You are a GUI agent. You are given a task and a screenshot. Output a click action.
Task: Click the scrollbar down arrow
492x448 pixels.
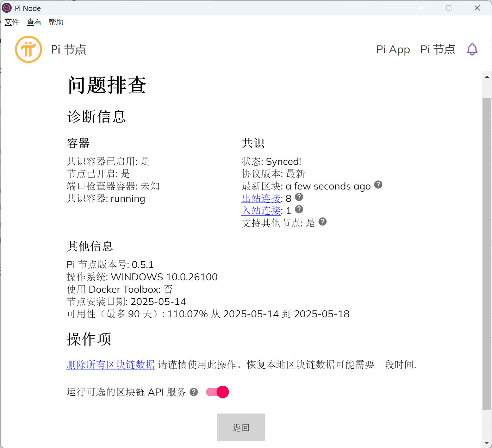click(x=487, y=443)
